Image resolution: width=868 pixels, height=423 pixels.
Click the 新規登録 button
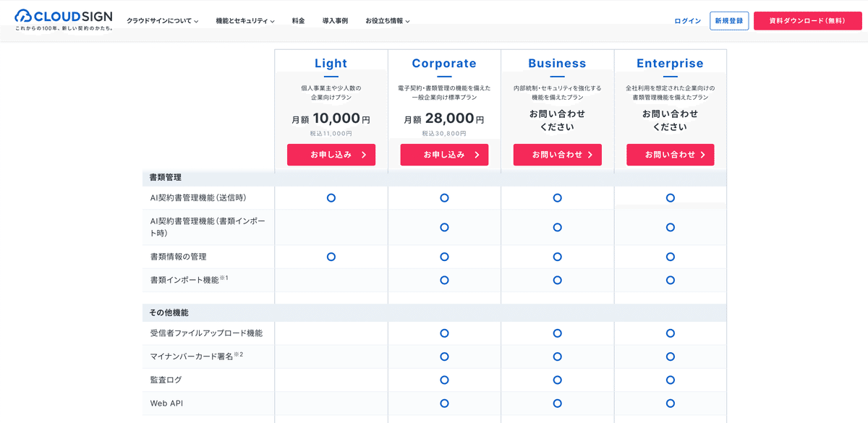(x=729, y=21)
